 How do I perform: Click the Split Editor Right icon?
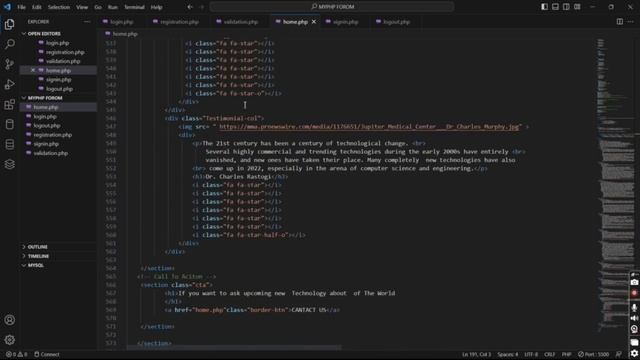(x=620, y=22)
